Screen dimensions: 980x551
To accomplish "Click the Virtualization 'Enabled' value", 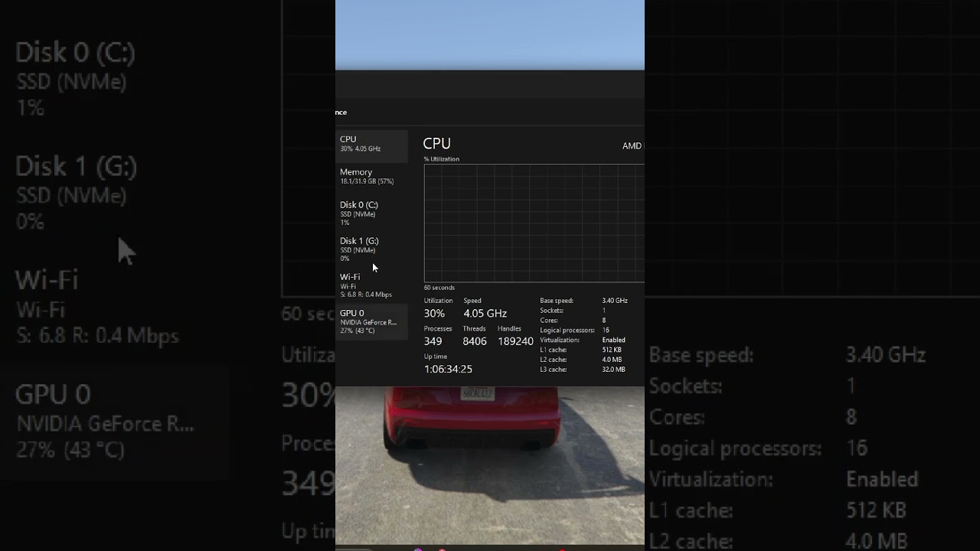I will coord(613,340).
